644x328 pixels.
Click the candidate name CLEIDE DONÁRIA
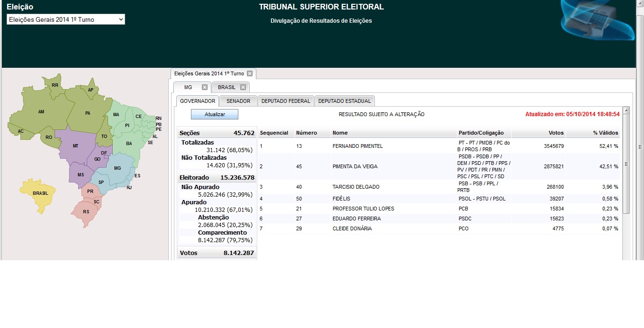tap(352, 228)
